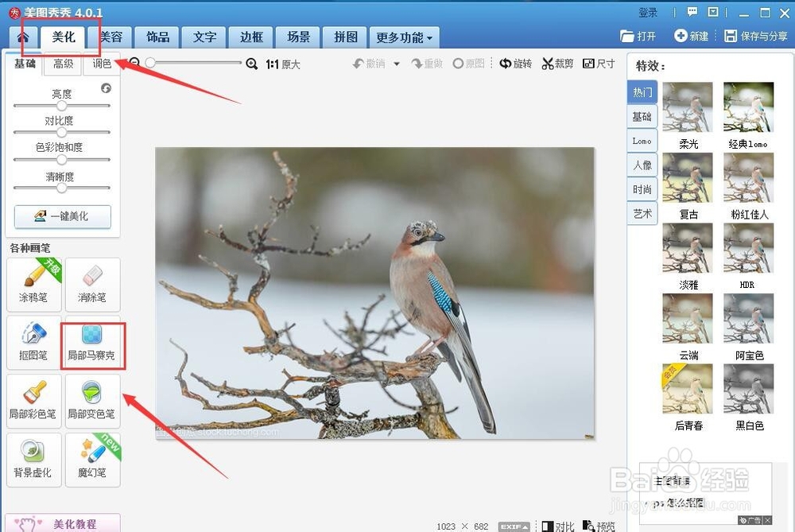Adjust the 清晰度 slider handle
Image resolution: width=795 pixels, height=532 pixels.
point(62,188)
